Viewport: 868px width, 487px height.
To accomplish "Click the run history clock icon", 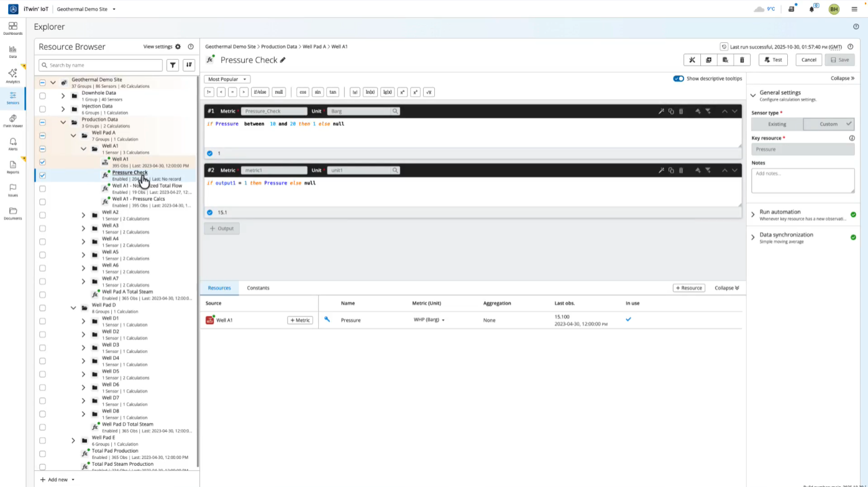I will coord(724,47).
